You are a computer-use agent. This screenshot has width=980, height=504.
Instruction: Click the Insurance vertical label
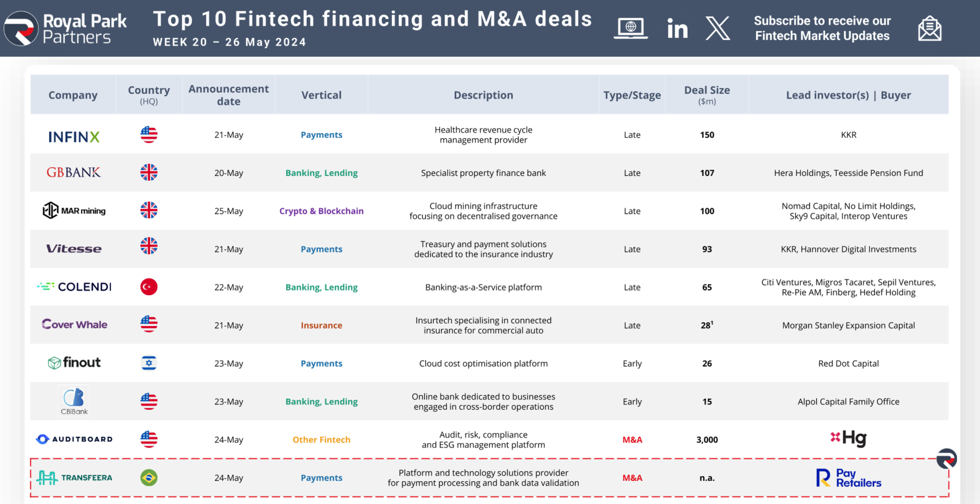tap(321, 325)
